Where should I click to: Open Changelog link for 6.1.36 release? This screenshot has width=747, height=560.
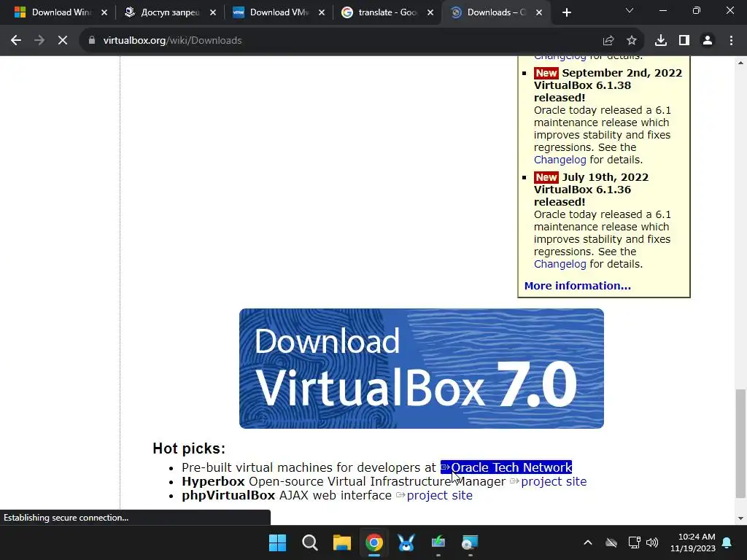tap(560, 264)
